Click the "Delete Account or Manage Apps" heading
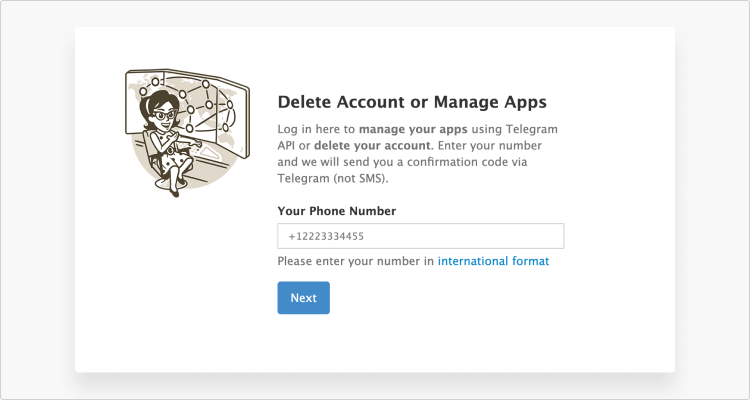 (411, 102)
